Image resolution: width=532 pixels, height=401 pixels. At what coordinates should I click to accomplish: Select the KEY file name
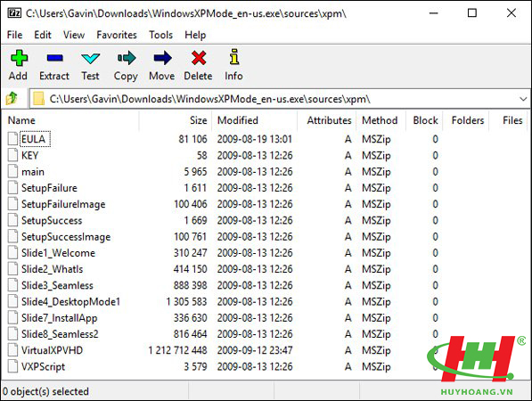coord(30,155)
